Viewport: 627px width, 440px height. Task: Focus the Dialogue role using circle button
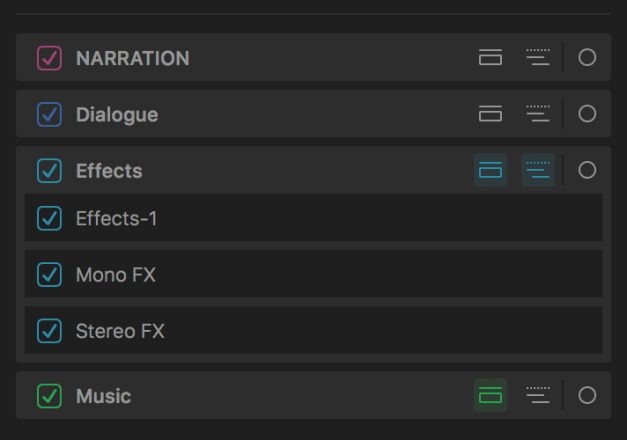[587, 114]
